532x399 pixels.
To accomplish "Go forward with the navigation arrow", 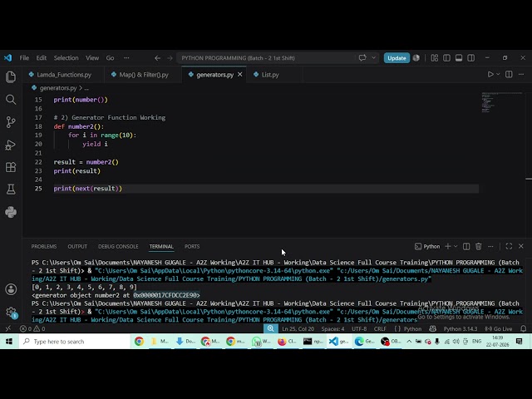I will coord(170,58).
